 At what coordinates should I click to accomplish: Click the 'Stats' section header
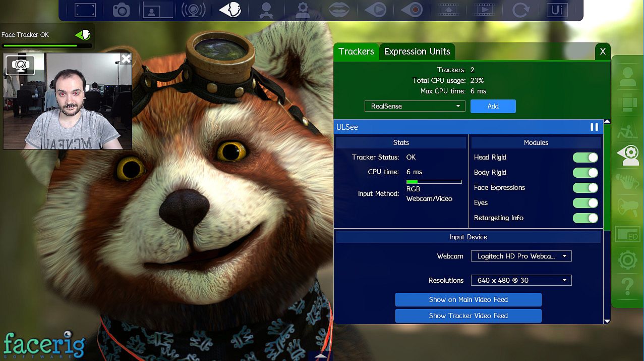tap(401, 143)
